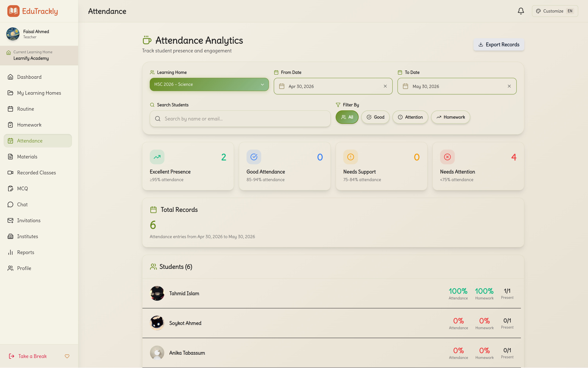
Task: Switch language using EN badge
Action: (x=570, y=11)
